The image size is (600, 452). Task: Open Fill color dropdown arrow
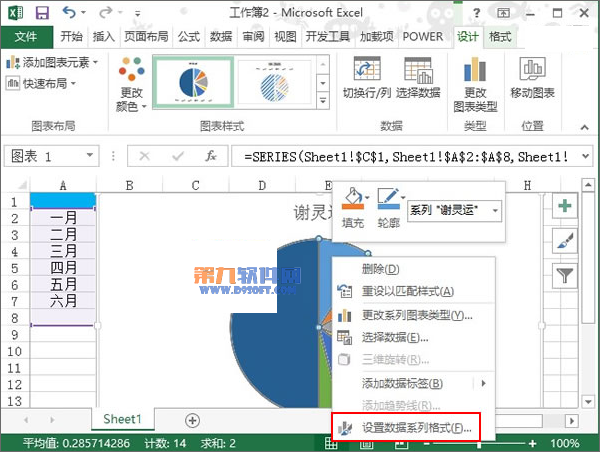coord(367,197)
